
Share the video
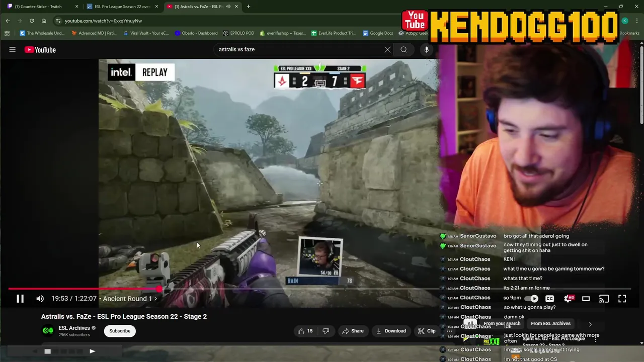click(353, 331)
